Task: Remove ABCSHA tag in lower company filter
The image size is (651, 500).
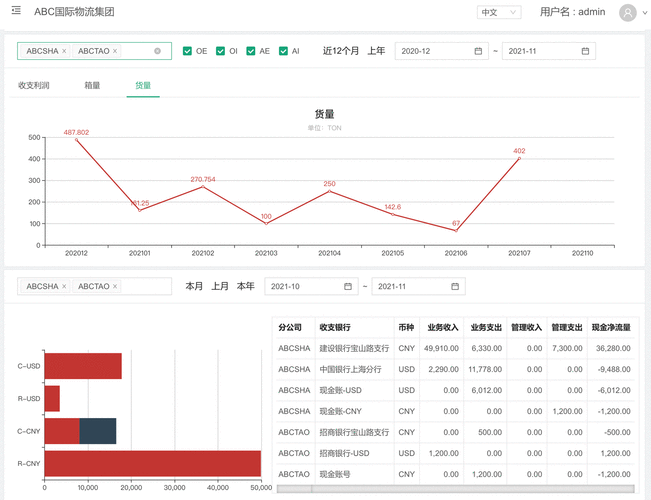Action: click(x=64, y=287)
